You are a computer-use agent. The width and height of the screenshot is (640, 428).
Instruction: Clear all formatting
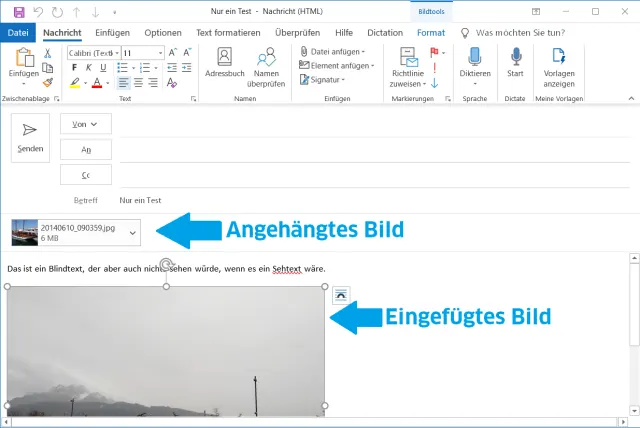tap(172, 83)
